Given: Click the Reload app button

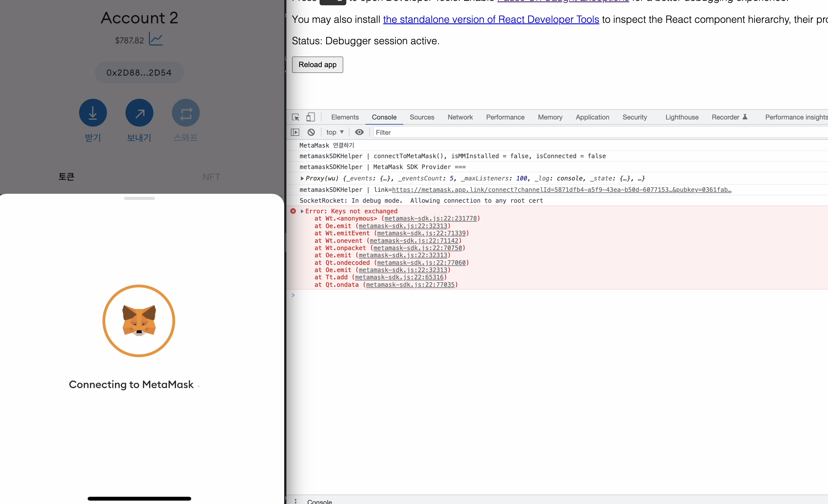Looking at the screenshot, I should pyautogui.click(x=317, y=65).
